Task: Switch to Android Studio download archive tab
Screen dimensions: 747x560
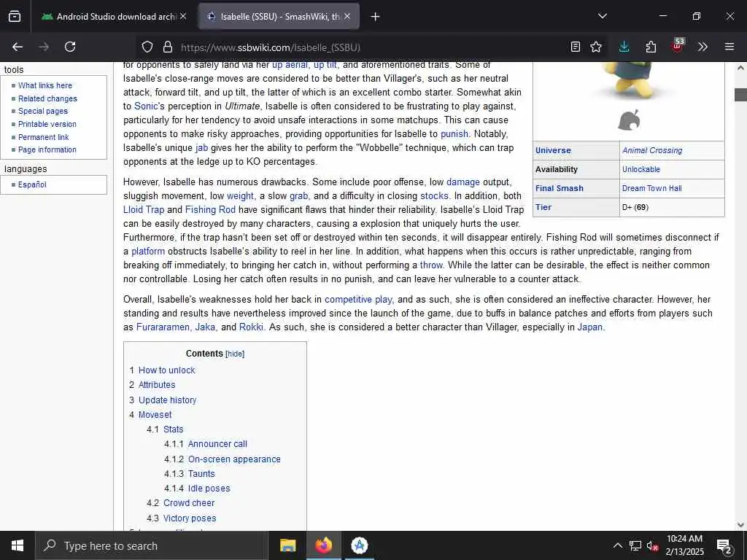Action: click(113, 16)
